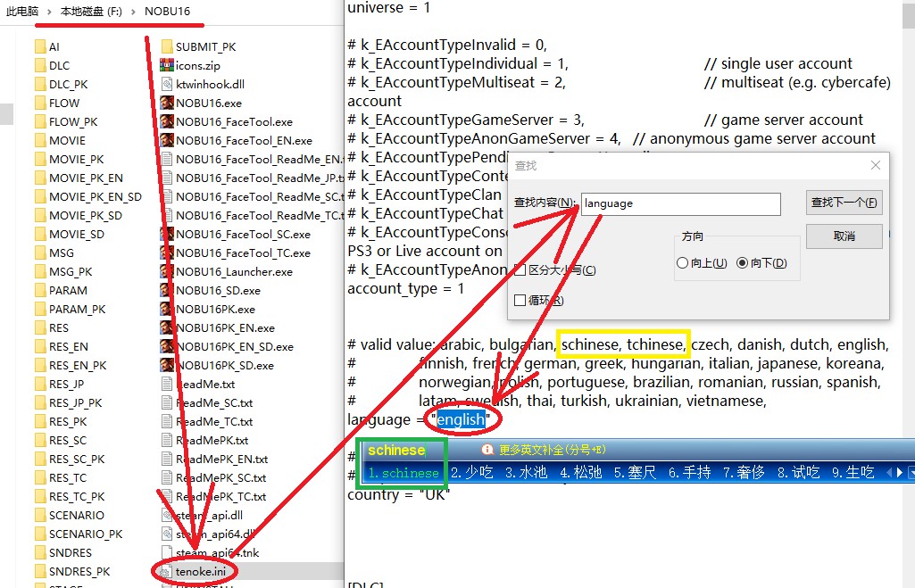The height and width of the screenshot is (588, 915).
Task: Open the SCENARIO folder
Action: [x=70, y=515]
